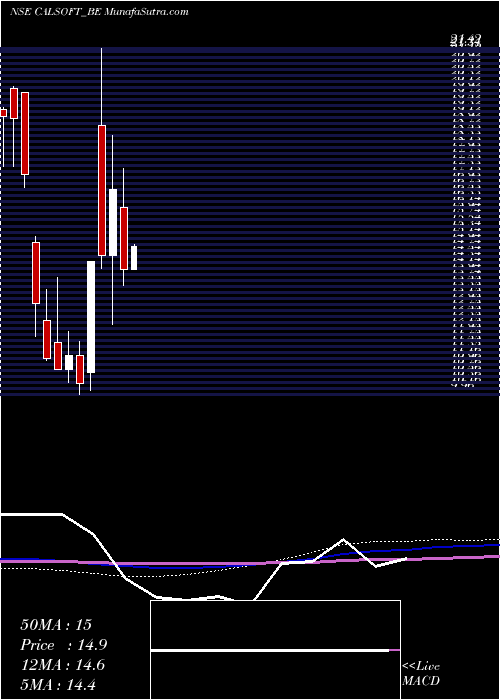Click the MACD histogram box
Image resolution: width=500 pixels, height=700 pixels.
pos(275,650)
